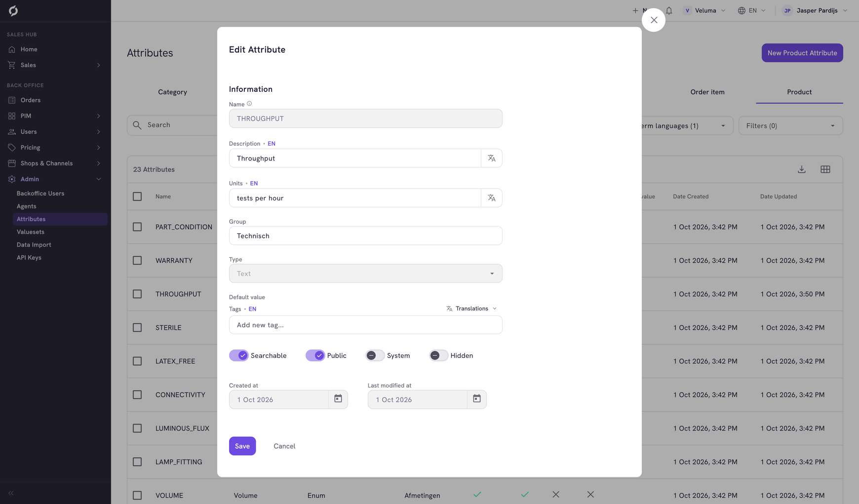Open the Last modified at calendar picker

click(x=477, y=399)
